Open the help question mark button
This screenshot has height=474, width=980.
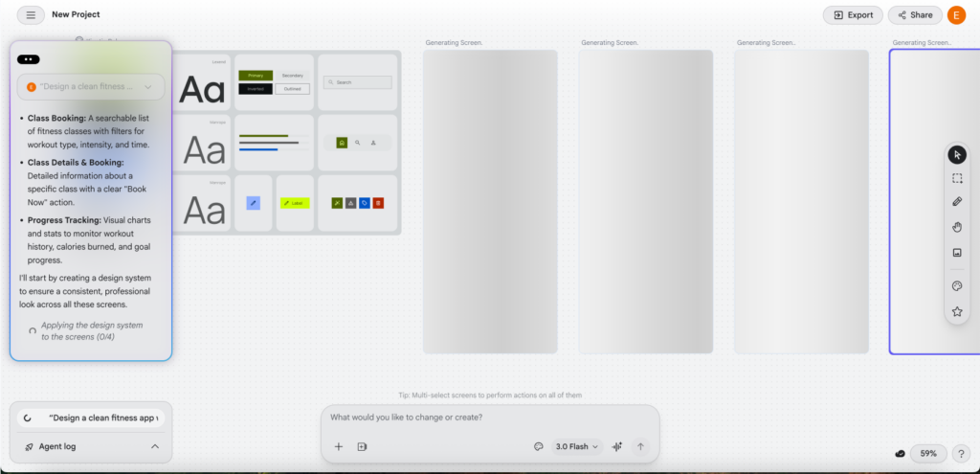(961, 454)
